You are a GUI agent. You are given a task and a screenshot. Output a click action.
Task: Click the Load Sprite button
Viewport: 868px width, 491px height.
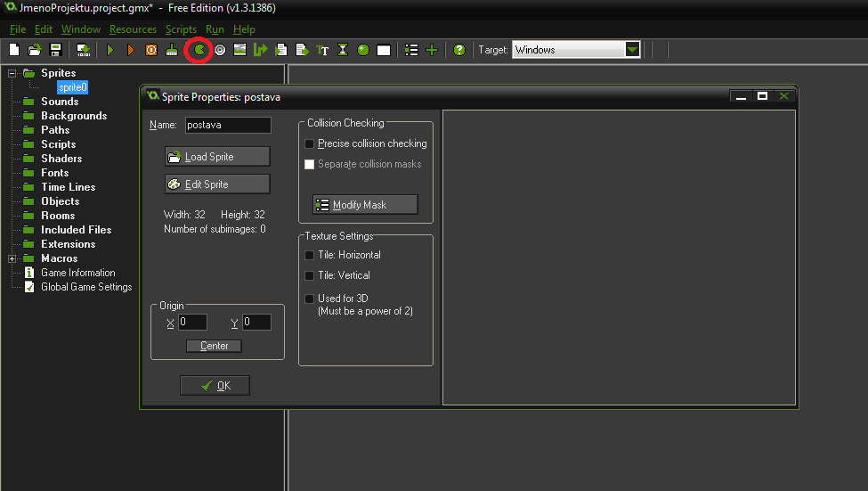click(217, 157)
